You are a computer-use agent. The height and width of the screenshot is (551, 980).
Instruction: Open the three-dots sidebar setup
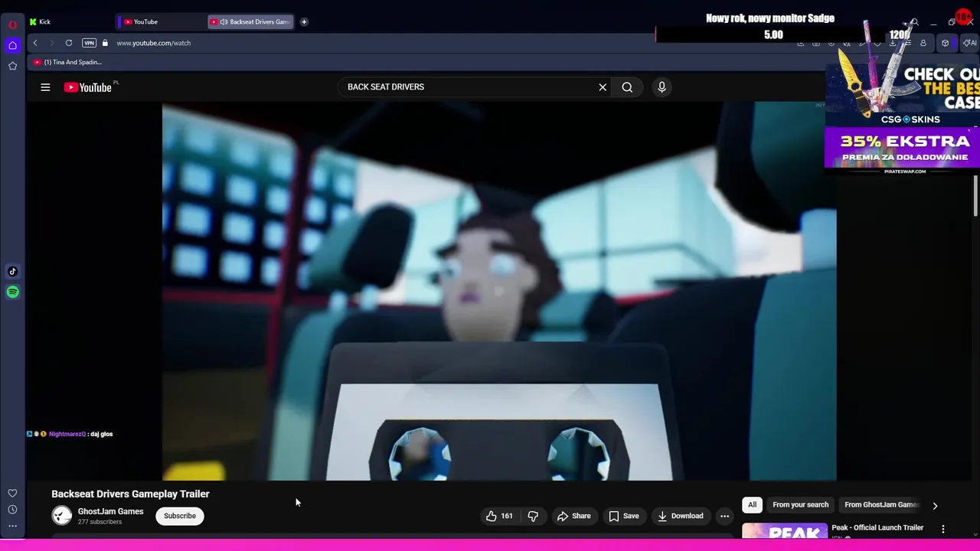pyautogui.click(x=12, y=526)
